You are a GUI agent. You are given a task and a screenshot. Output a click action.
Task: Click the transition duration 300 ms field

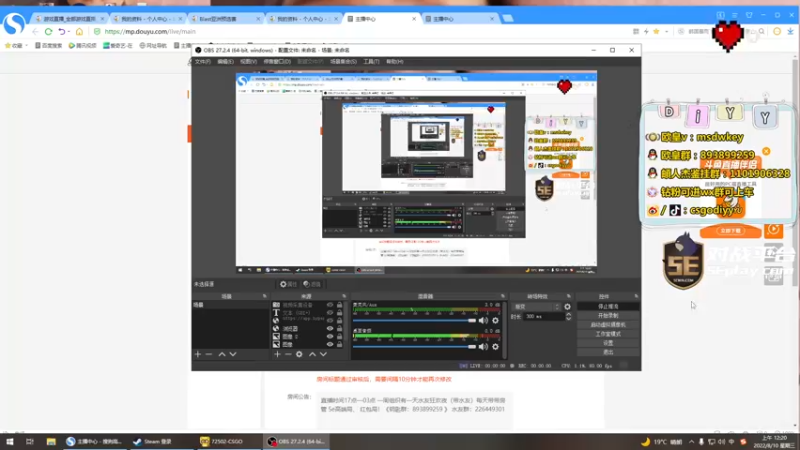(x=544, y=316)
